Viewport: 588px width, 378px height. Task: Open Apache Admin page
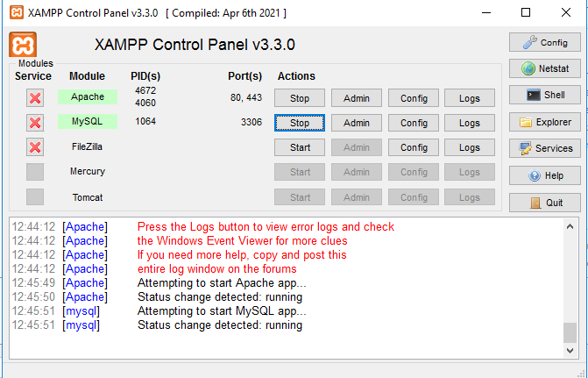click(357, 98)
